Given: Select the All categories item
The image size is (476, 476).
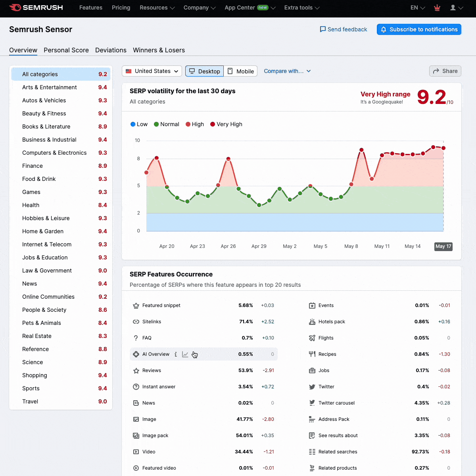Looking at the screenshot, I should pyautogui.click(x=61, y=74).
